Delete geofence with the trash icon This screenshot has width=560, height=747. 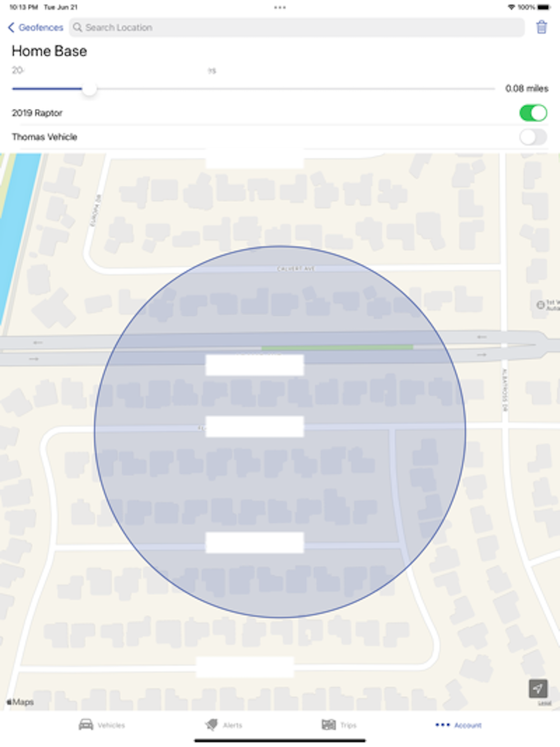tap(541, 27)
